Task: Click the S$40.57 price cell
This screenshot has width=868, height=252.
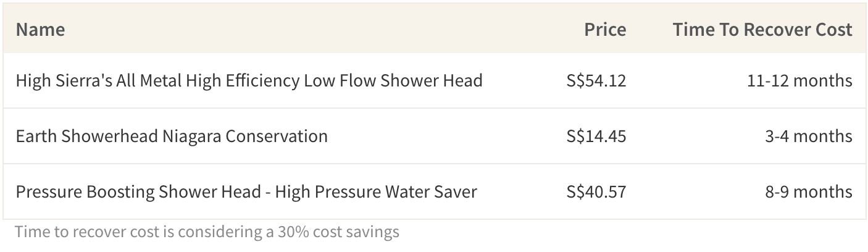Action: coord(596,191)
